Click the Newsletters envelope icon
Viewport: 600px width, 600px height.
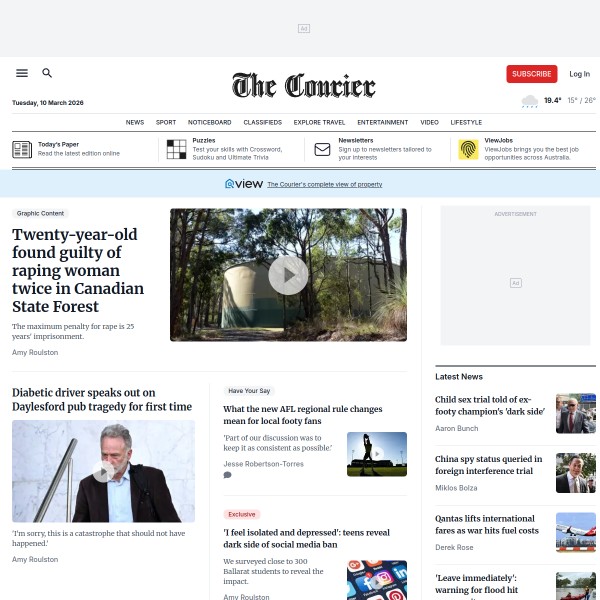pyautogui.click(x=322, y=149)
